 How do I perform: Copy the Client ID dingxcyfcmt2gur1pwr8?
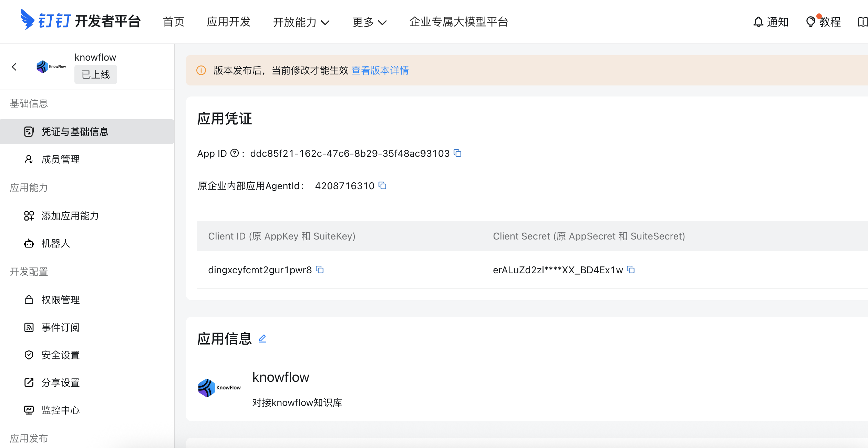[x=320, y=270]
